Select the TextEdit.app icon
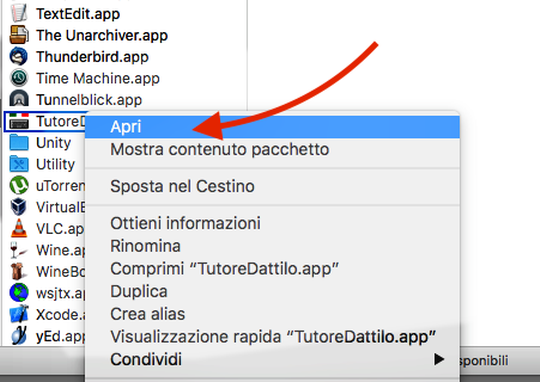Viewport: 540px width, 382px height. [x=19, y=13]
